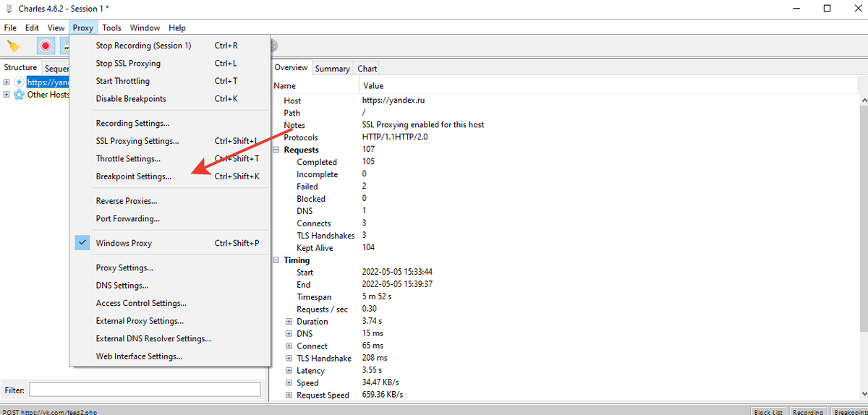Choose Stop SSL Proxying
The width and height of the screenshot is (868, 415).
point(170,64)
